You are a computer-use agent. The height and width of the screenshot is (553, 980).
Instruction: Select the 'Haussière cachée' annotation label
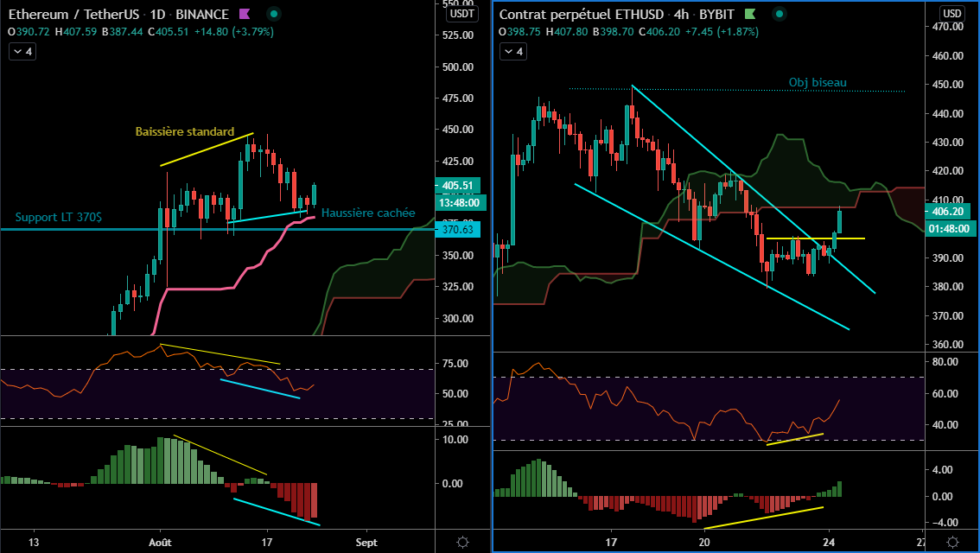point(368,213)
